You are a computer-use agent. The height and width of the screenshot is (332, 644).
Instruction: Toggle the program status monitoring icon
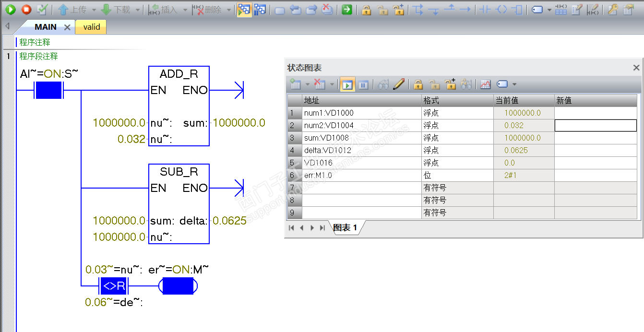point(244,9)
